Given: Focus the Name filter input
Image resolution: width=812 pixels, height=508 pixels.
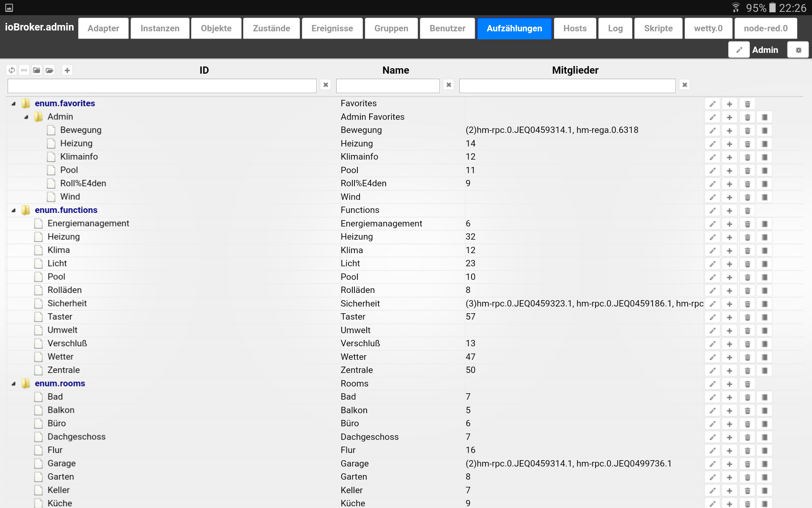Looking at the screenshot, I should click(388, 86).
